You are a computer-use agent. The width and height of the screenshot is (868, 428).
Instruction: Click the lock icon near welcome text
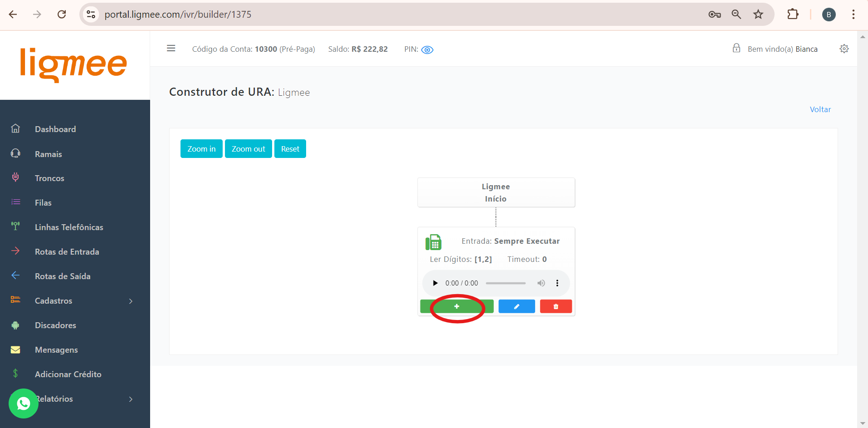pos(736,48)
